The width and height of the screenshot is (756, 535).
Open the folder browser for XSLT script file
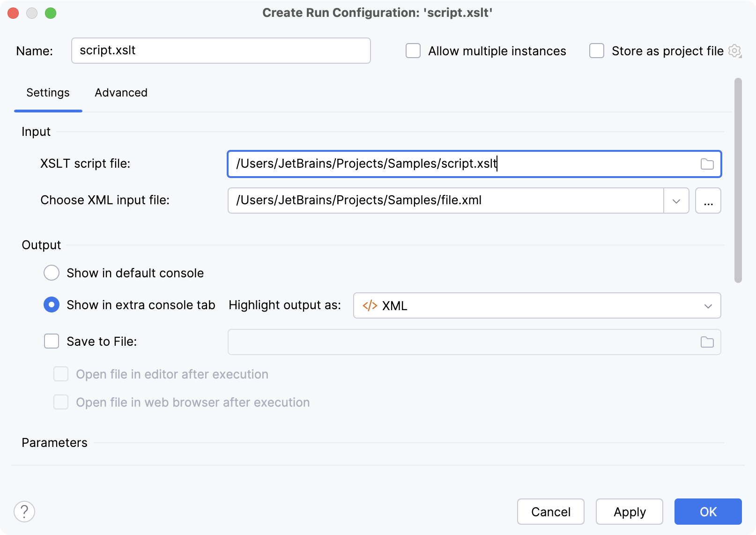point(707,164)
